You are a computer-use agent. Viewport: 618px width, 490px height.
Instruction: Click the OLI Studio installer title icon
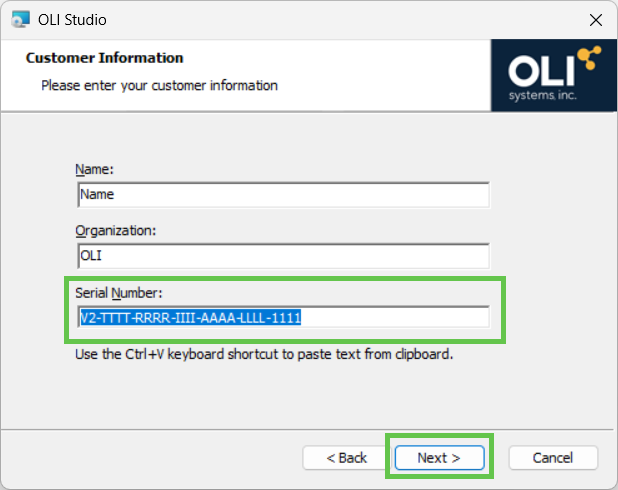pyautogui.click(x=20, y=20)
